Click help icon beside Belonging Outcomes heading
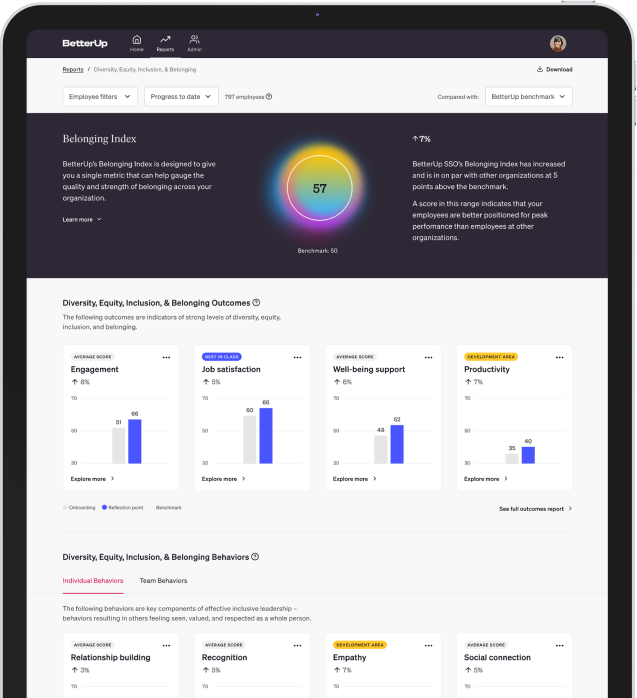This screenshot has height=698, width=637. tap(256, 303)
